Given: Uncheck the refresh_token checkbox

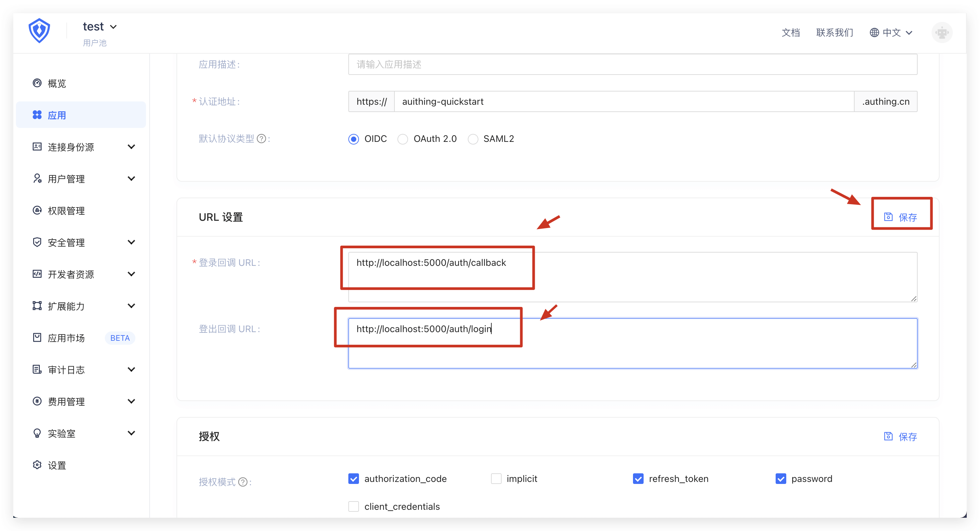Looking at the screenshot, I should 638,479.
